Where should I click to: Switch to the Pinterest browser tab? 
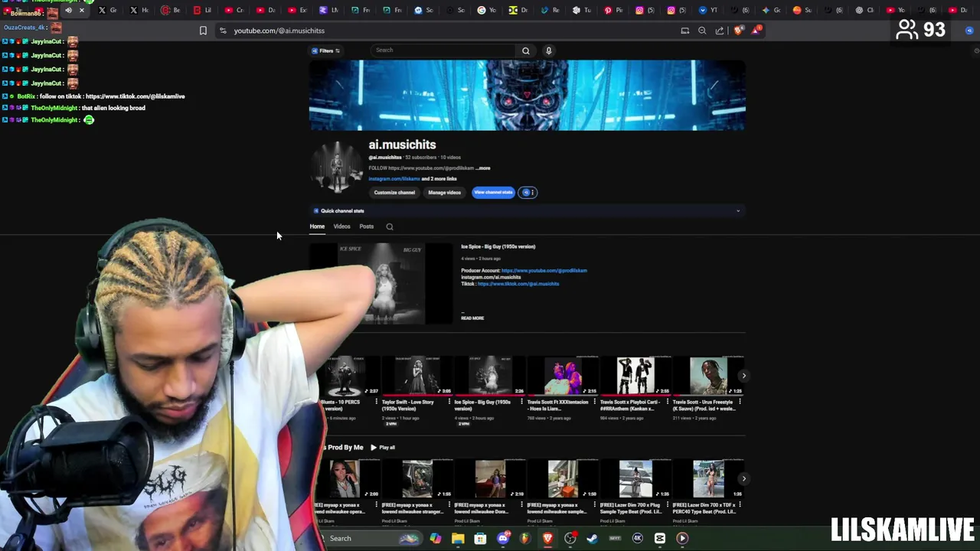point(612,10)
